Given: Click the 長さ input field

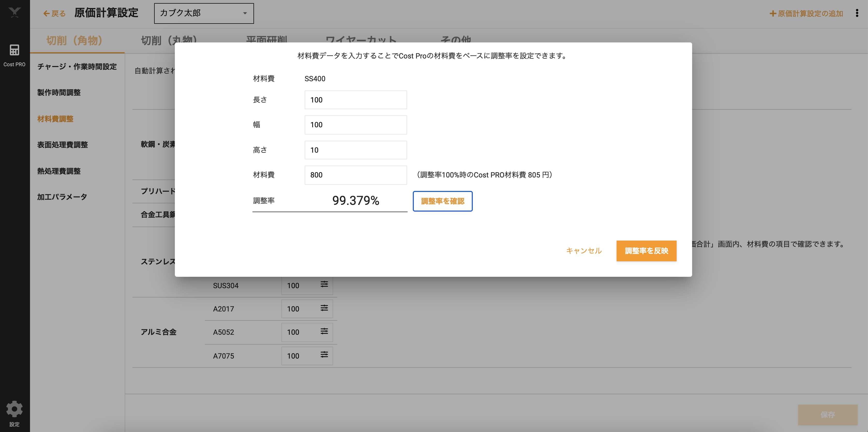Looking at the screenshot, I should click(x=355, y=100).
